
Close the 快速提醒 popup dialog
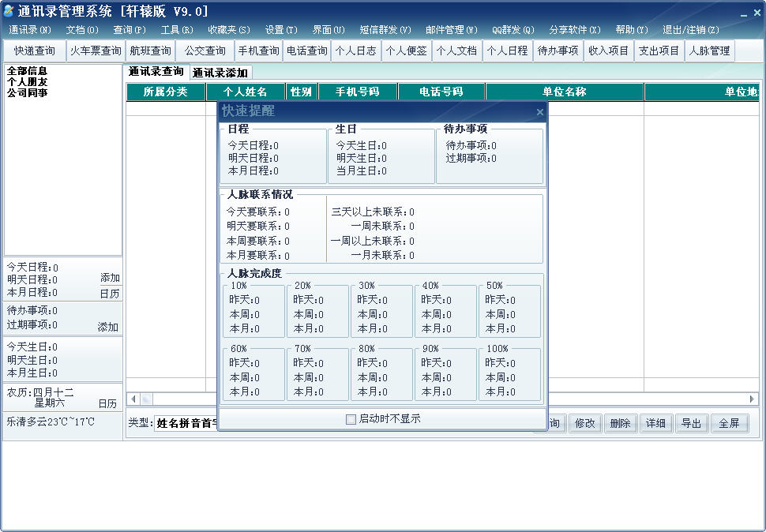coord(540,112)
